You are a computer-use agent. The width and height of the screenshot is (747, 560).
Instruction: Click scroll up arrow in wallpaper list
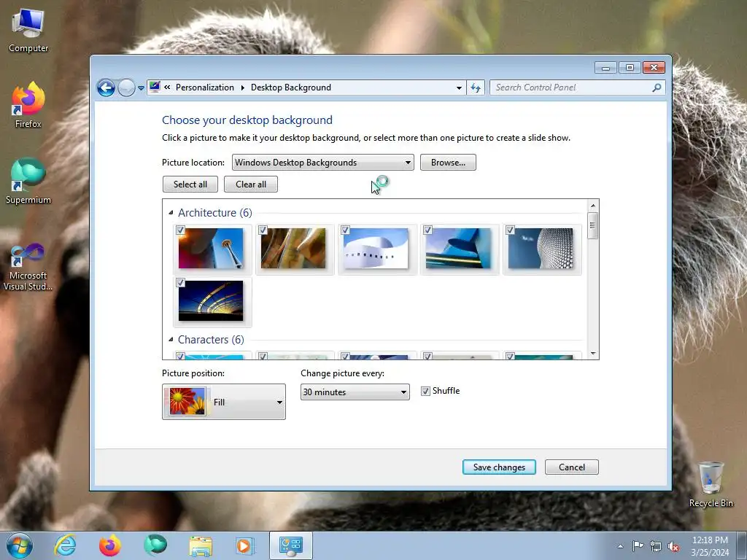coord(593,206)
